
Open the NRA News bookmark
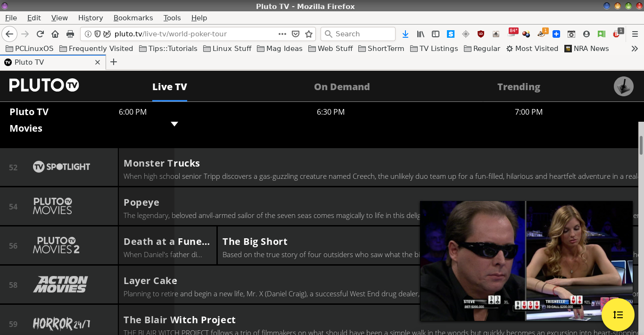point(586,49)
